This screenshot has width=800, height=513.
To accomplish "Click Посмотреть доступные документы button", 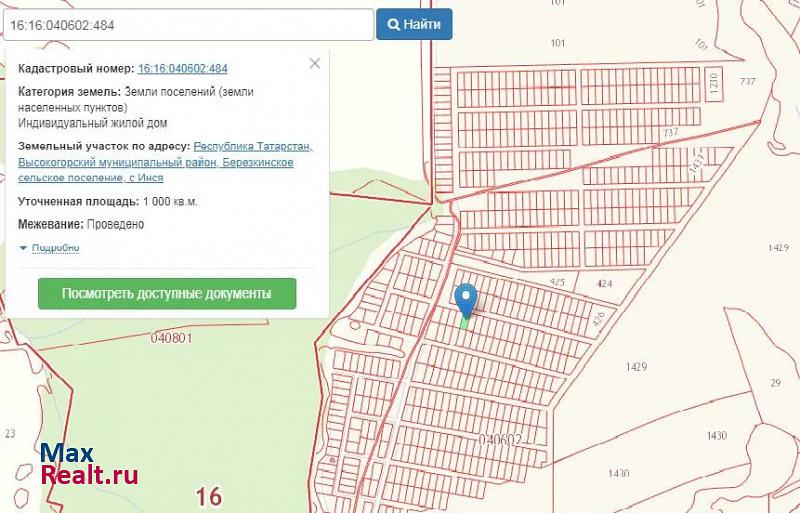I will tap(167, 294).
